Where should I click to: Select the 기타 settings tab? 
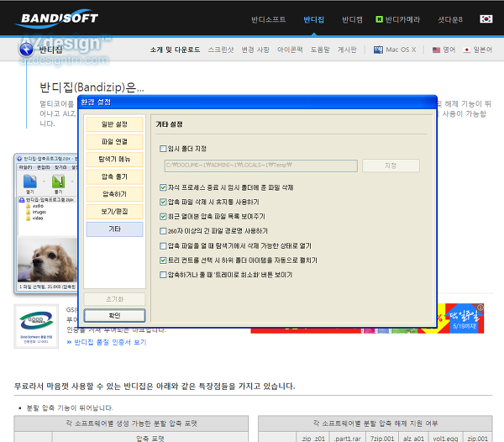pyautogui.click(x=114, y=229)
